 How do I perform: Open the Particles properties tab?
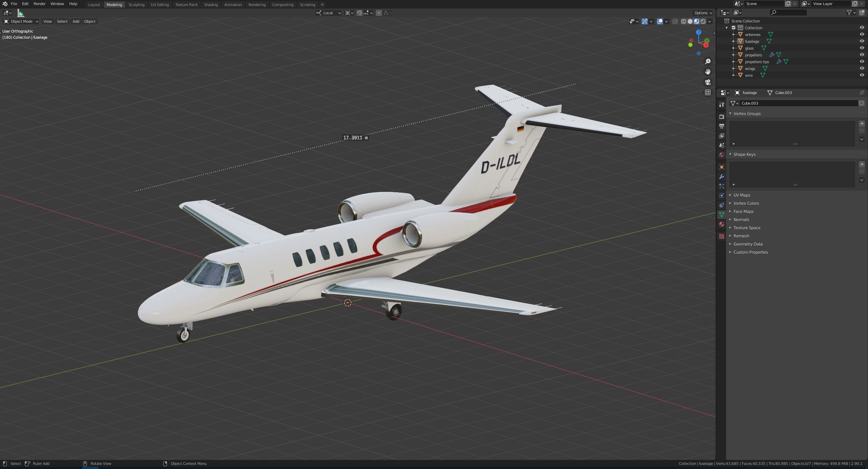point(722,186)
